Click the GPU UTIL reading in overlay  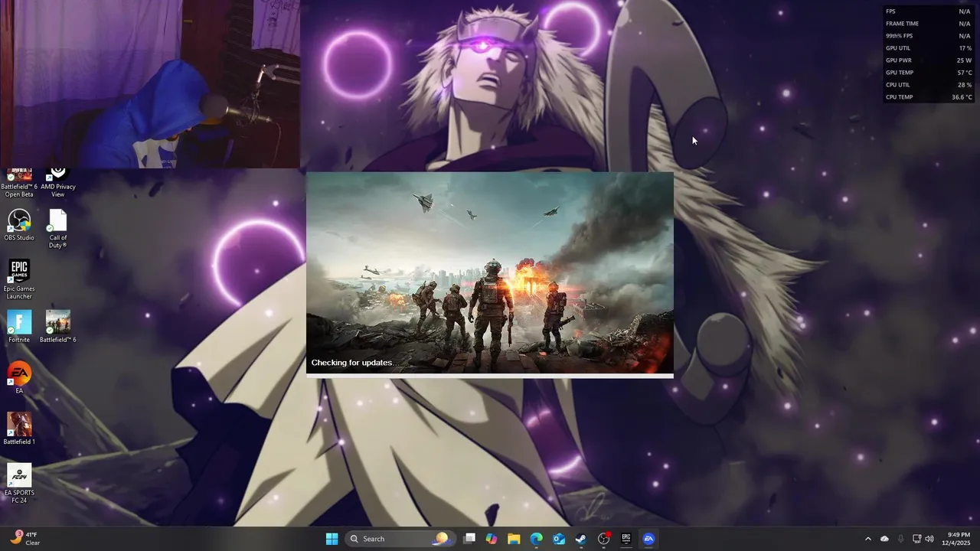pyautogui.click(x=929, y=48)
